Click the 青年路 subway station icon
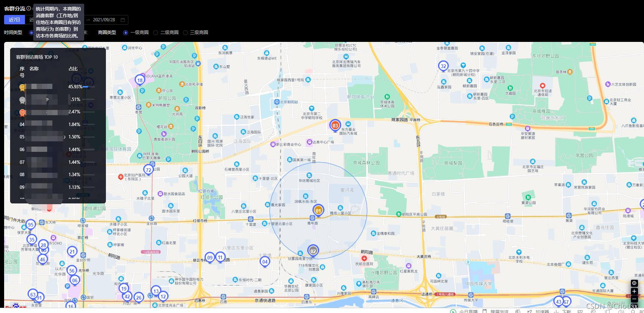The height and width of the screenshot is (313, 644). click(x=312, y=218)
